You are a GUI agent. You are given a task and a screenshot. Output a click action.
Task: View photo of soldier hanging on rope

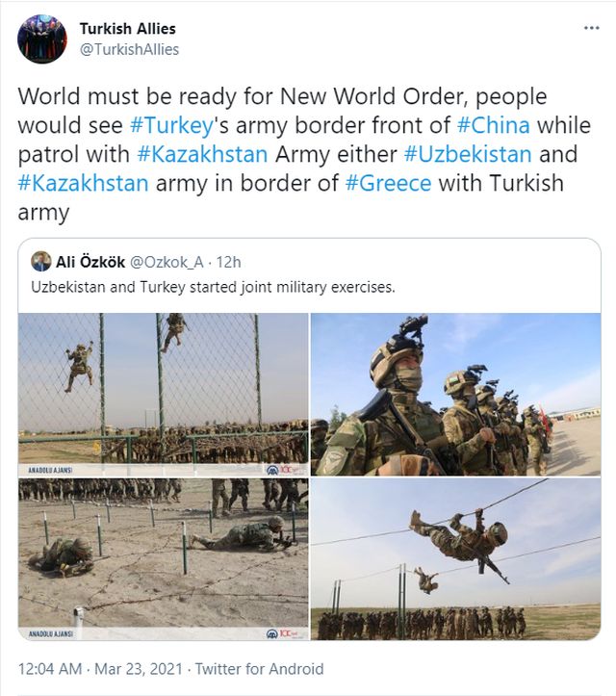coord(455,559)
